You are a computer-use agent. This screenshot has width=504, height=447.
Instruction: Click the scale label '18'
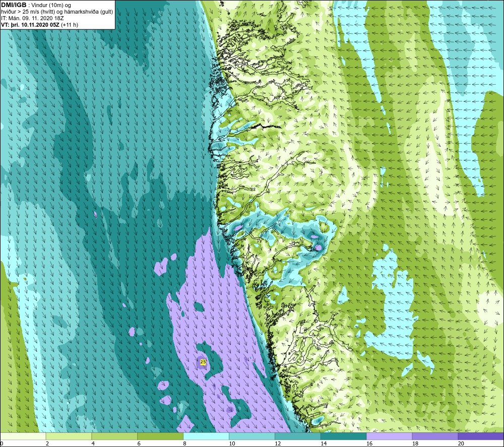coord(415,443)
